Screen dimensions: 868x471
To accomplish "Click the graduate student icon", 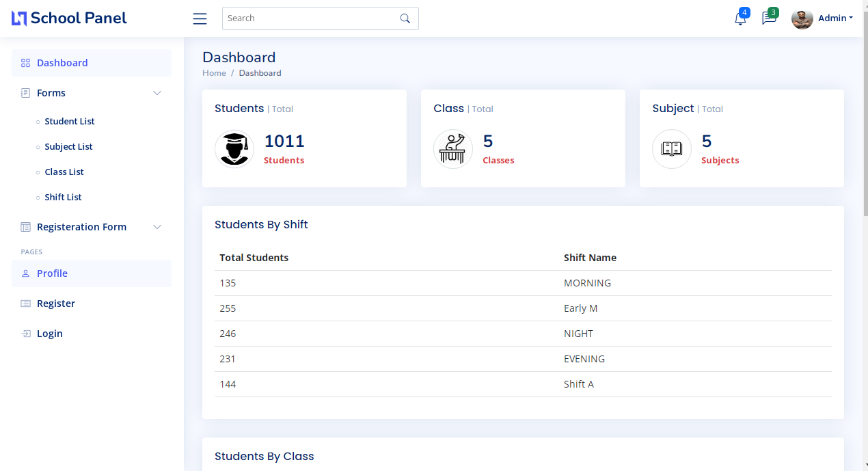I will (x=234, y=149).
